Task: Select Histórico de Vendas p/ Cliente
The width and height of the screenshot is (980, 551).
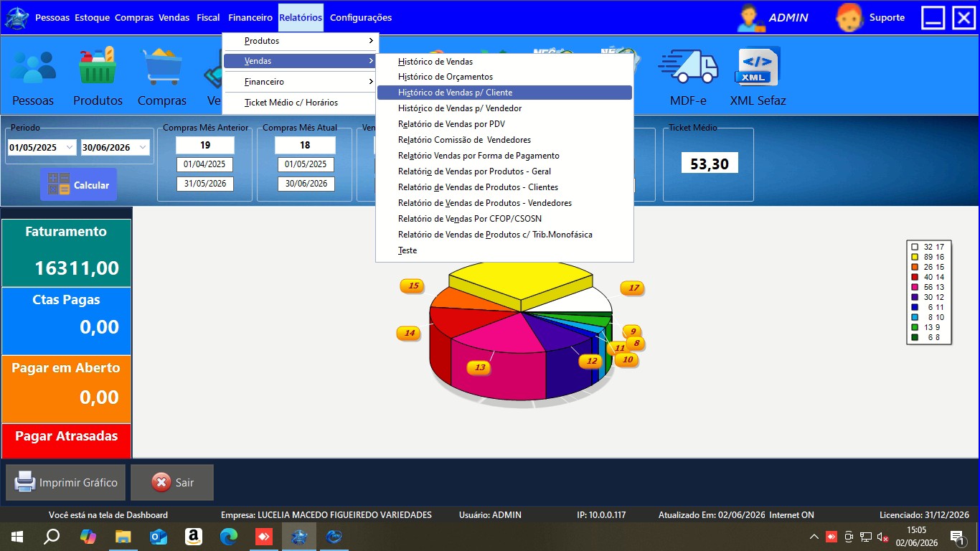Action: pyautogui.click(x=504, y=93)
